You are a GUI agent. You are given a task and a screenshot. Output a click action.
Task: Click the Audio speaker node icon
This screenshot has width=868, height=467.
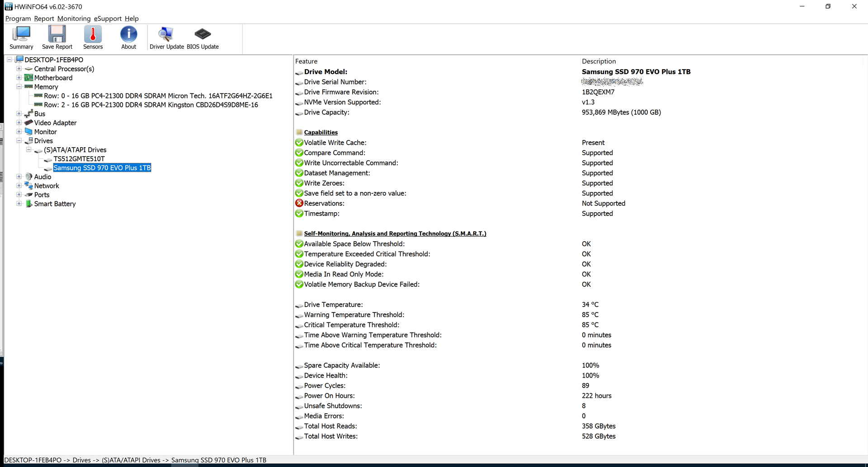coord(28,177)
